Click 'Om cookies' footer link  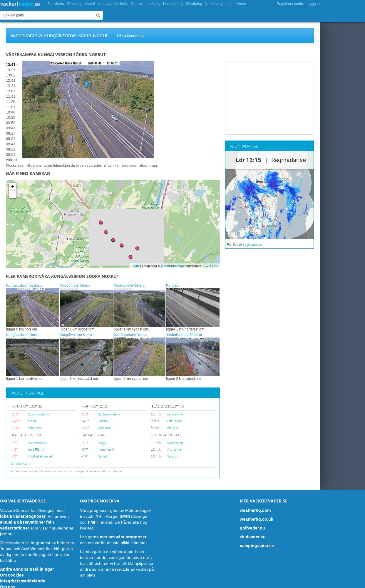12,575
